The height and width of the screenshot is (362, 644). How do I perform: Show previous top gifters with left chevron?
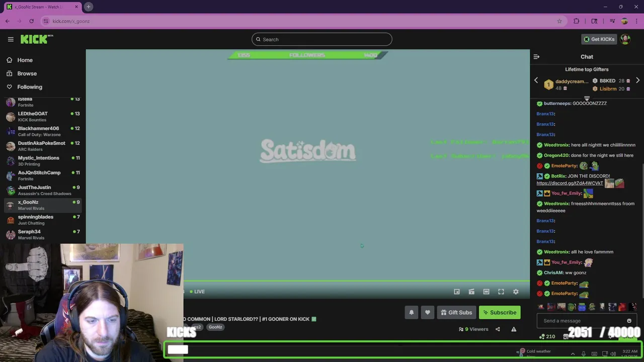coord(536,80)
